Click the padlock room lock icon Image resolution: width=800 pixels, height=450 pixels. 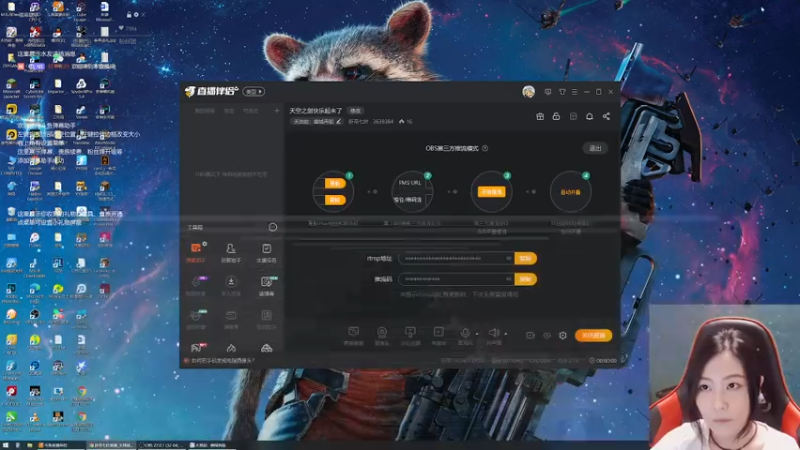point(556,116)
